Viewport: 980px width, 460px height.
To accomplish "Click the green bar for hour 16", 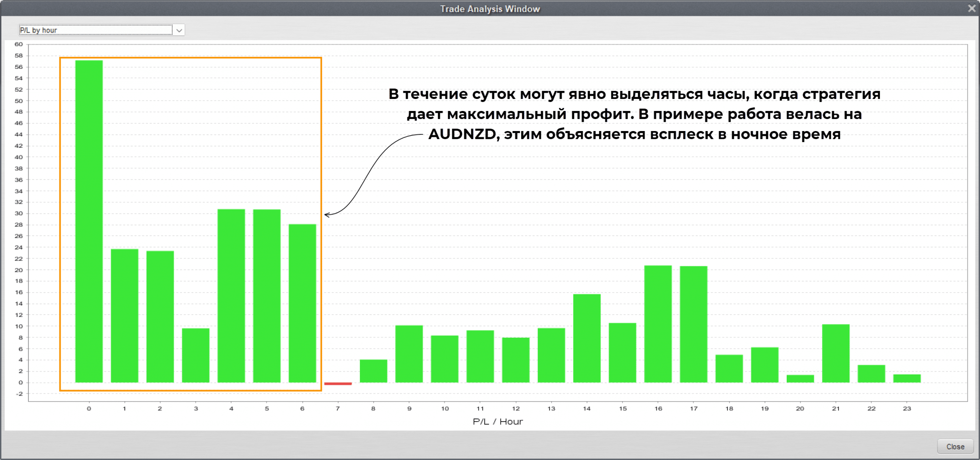I will tap(658, 324).
